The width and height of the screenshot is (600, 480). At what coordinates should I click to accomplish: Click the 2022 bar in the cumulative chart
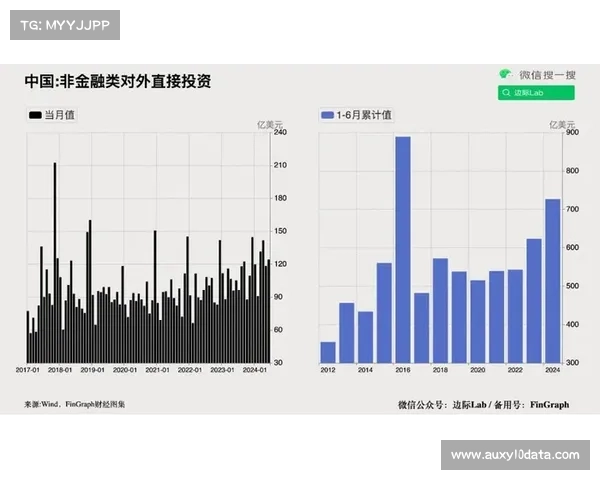[515, 316]
